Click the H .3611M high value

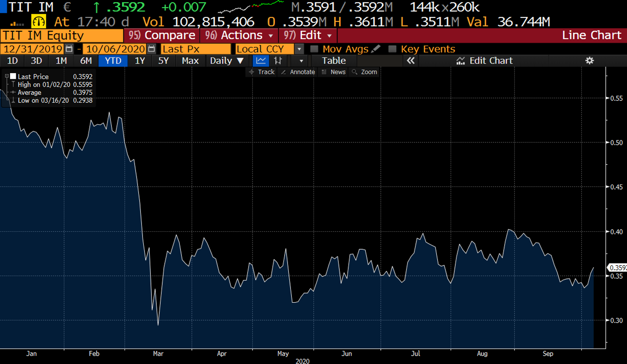point(363,22)
